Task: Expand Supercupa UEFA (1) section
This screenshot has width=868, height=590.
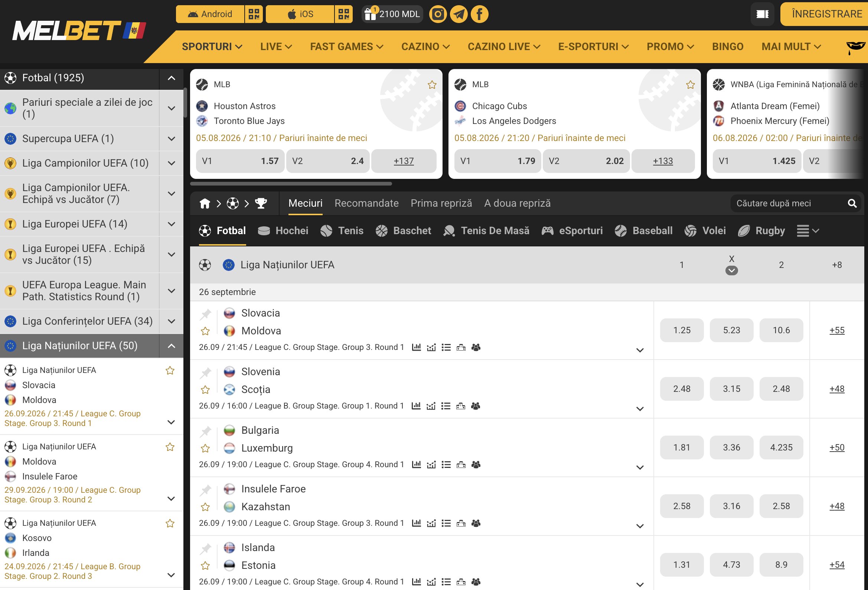Action: [x=172, y=139]
